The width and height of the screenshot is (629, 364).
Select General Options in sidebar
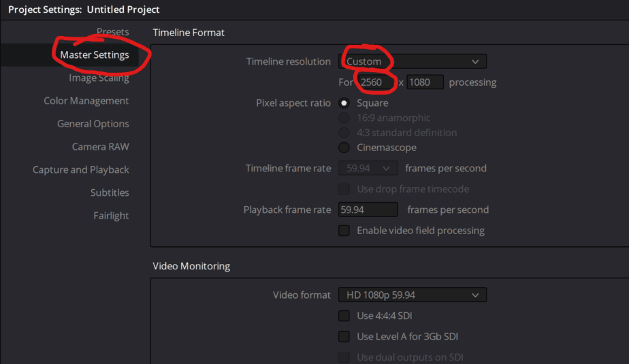pos(93,124)
